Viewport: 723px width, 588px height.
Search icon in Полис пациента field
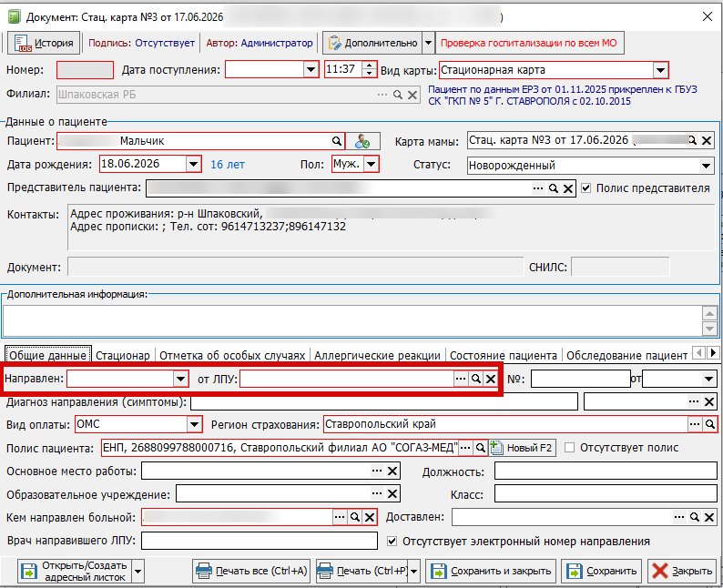coord(481,448)
